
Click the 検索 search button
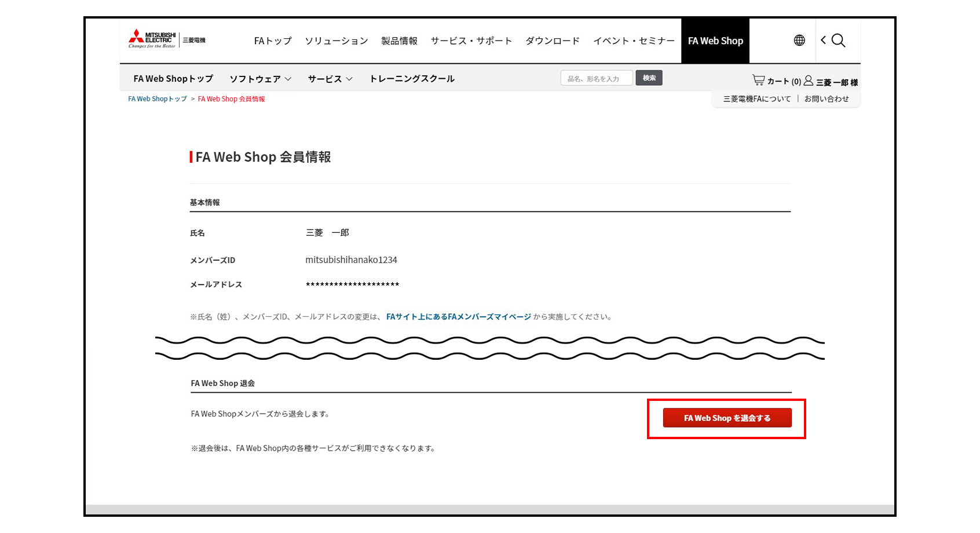[649, 78]
